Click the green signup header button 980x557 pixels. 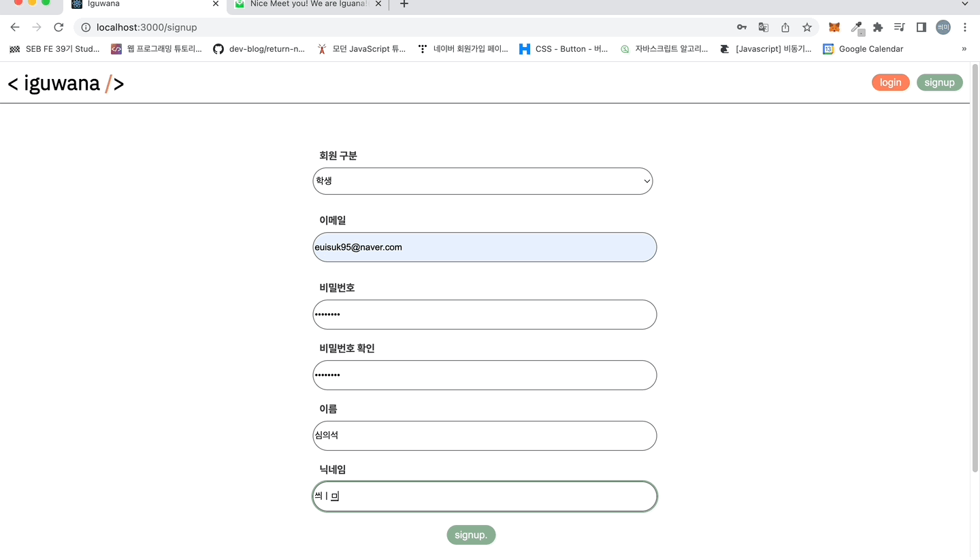[x=939, y=82]
